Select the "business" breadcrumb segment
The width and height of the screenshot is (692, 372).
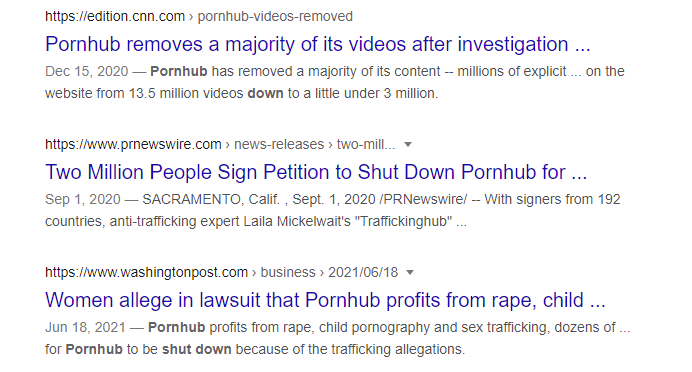coord(288,272)
